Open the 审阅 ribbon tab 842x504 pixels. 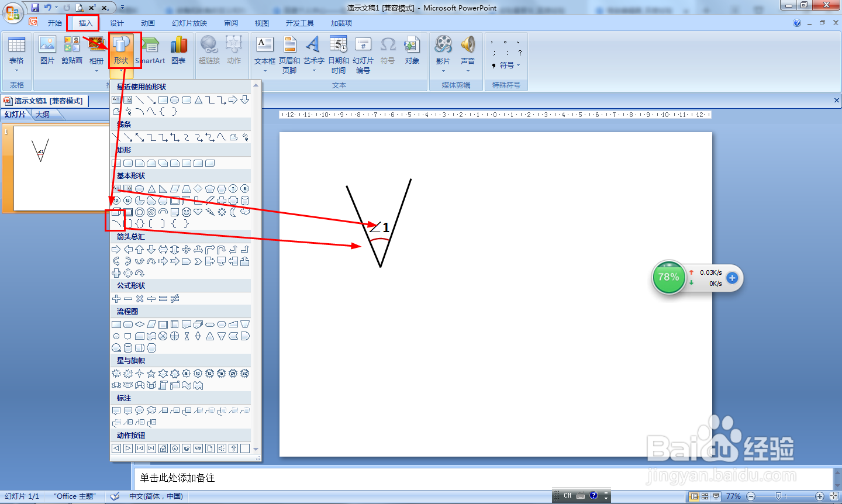[x=231, y=23]
